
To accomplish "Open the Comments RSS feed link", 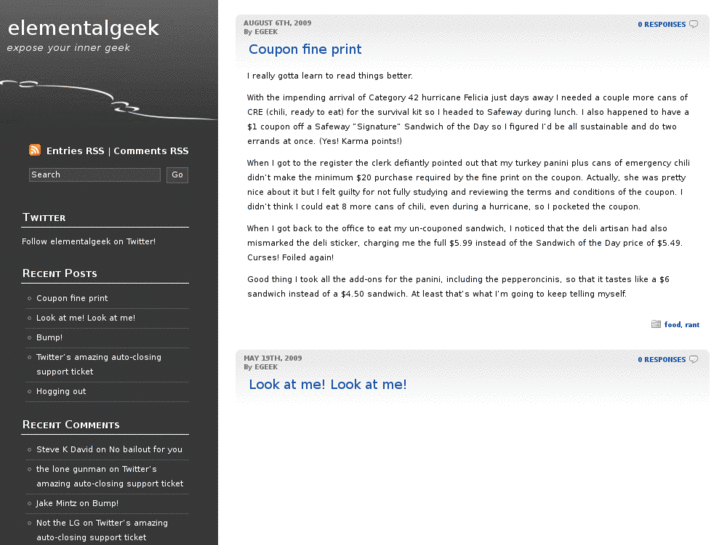I will click(x=151, y=151).
